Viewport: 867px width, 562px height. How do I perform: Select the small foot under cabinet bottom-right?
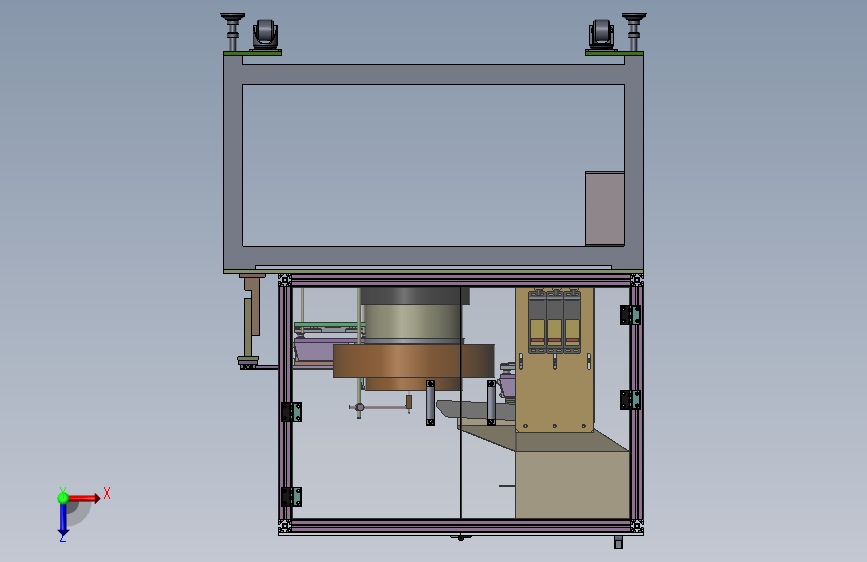(618, 543)
